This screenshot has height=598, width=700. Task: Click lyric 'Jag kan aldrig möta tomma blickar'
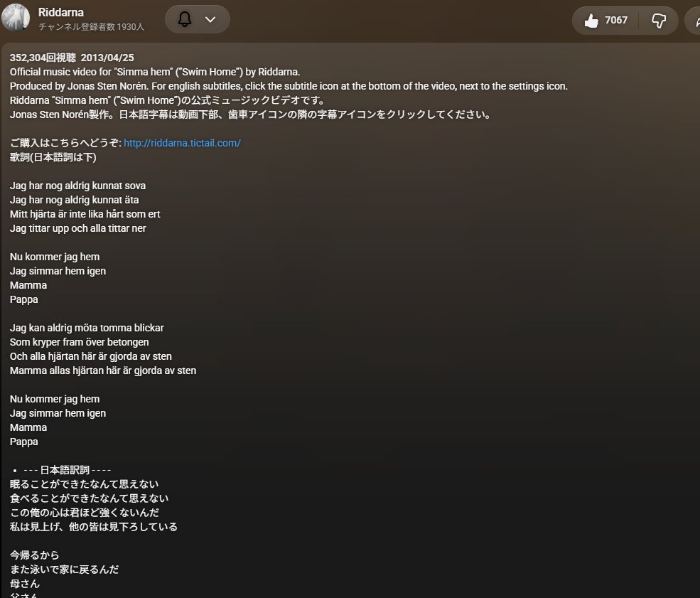[87, 328]
